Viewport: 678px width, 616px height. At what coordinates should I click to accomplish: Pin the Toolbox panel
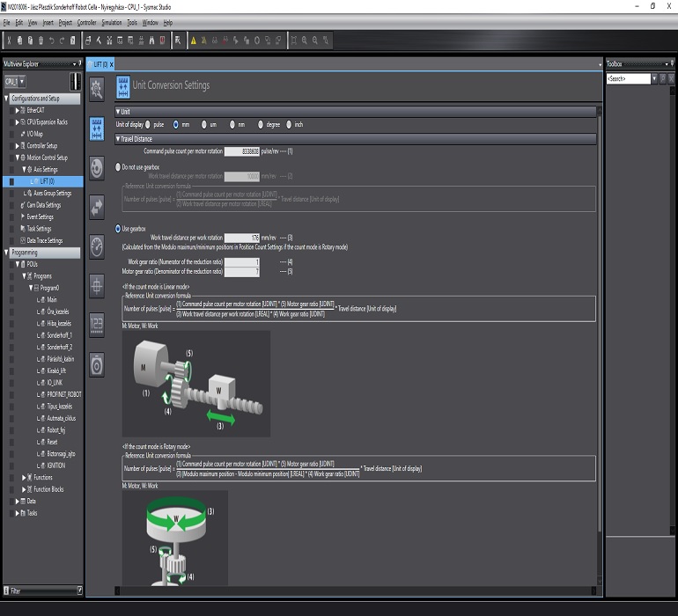pos(672,63)
